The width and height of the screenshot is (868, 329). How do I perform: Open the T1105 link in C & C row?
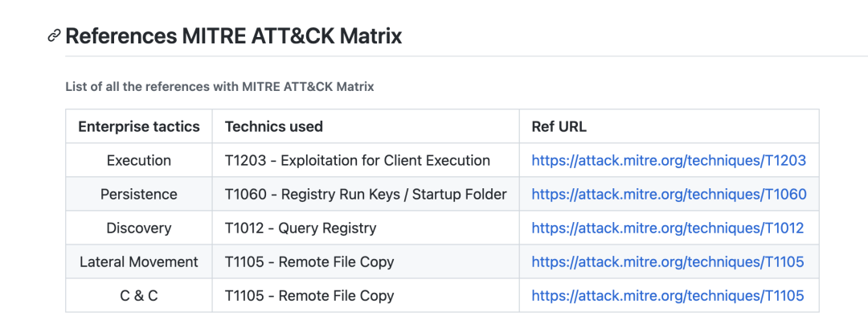(668, 296)
